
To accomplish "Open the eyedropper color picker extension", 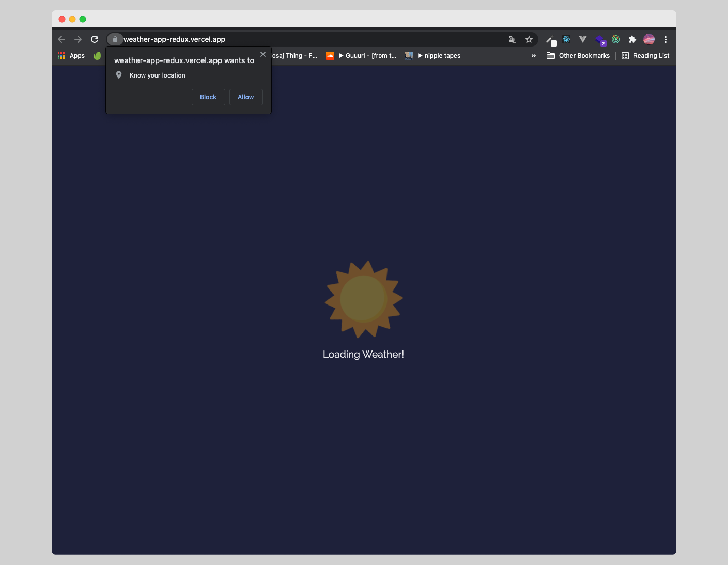I will tap(551, 40).
